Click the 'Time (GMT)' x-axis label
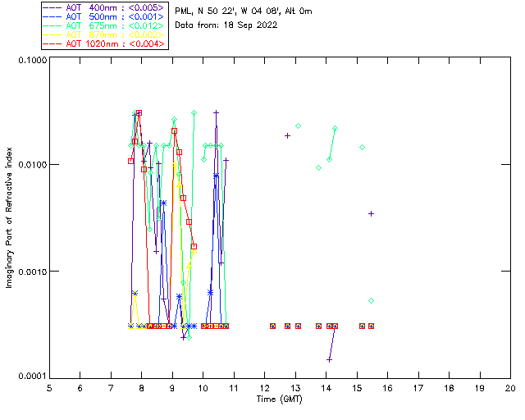This screenshot has height=420, width=525. 278,399
